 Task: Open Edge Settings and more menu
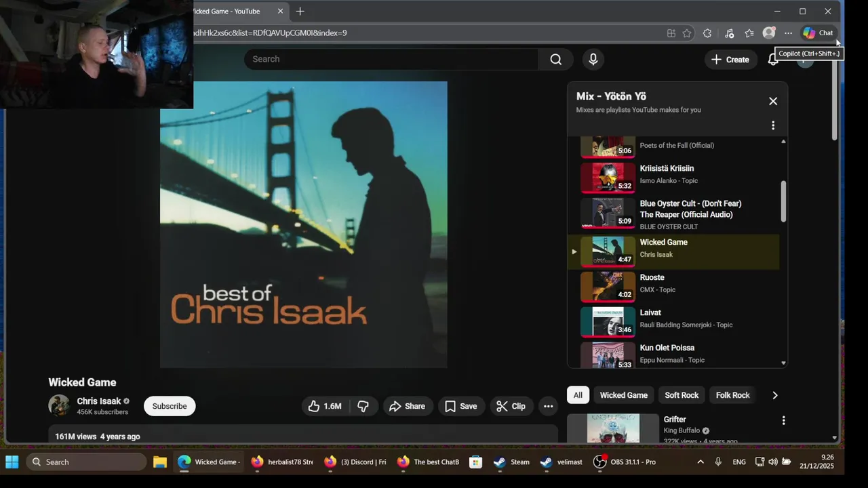(x=788, y=33)
